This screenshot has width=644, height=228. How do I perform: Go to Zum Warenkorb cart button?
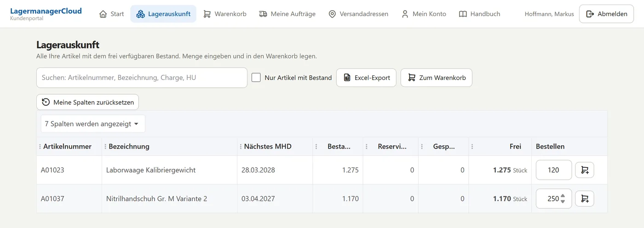(x=437, y=78)
